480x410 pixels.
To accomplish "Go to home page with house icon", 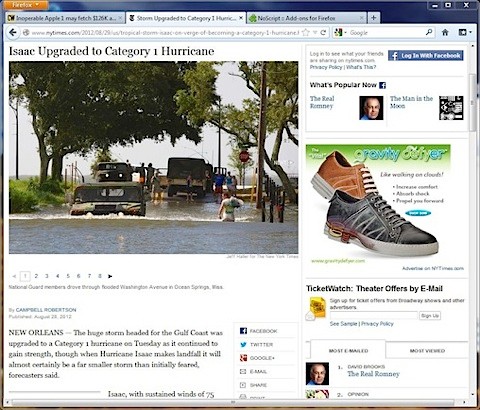I will (445, 32).
